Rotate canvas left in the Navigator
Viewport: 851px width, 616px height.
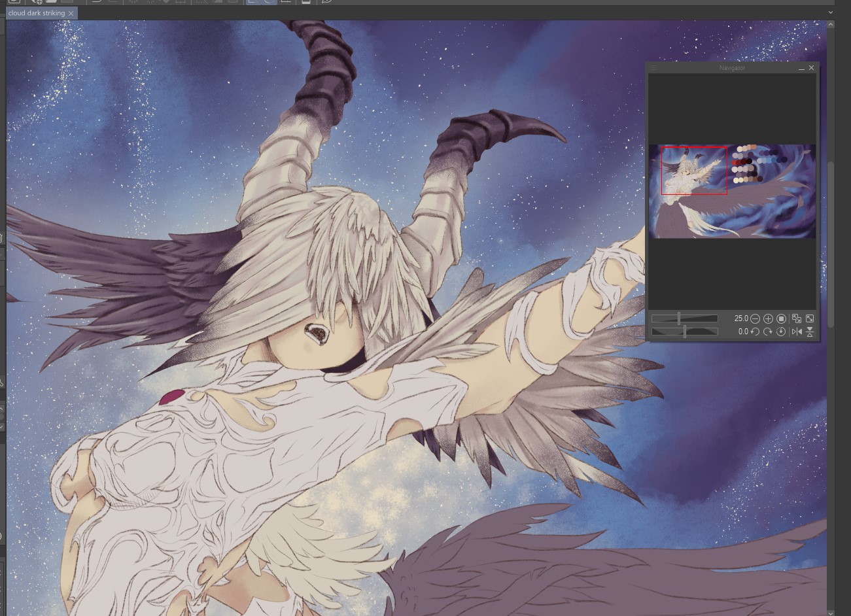tap(755, 332)
